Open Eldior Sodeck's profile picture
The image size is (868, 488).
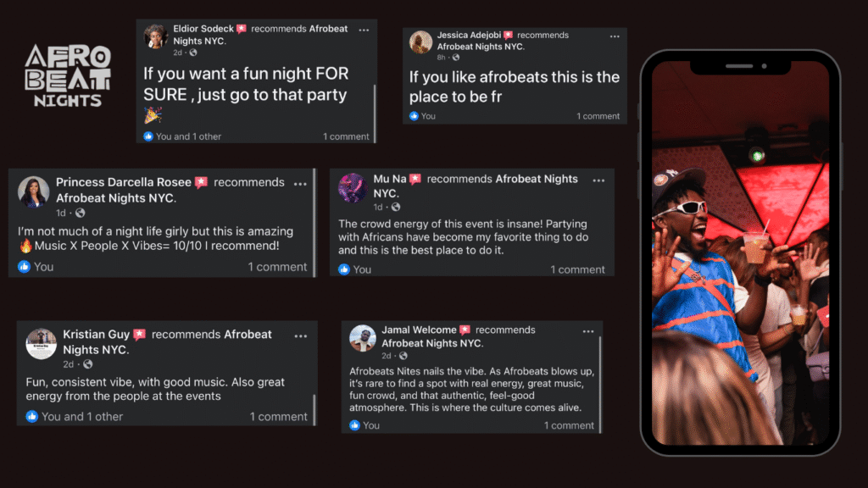pos(155,36)
